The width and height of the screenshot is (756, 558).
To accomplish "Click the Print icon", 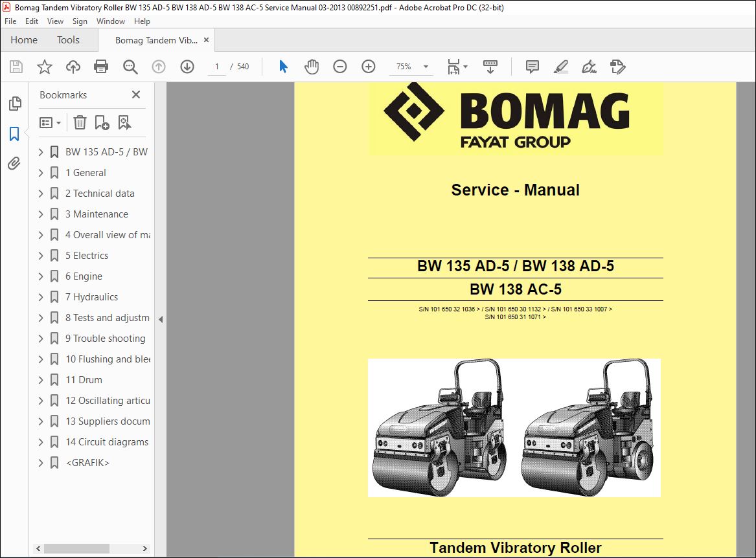I will pos(101,67).
